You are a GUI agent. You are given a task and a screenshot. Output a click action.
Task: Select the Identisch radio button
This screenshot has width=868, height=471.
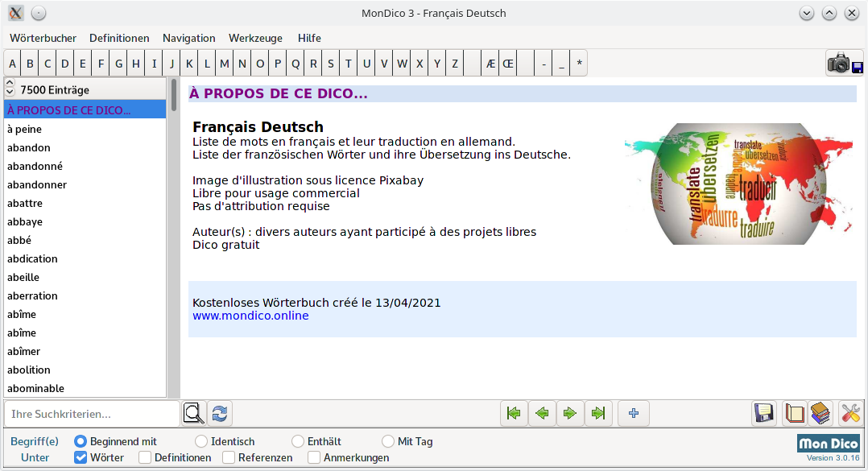(201, 441)
